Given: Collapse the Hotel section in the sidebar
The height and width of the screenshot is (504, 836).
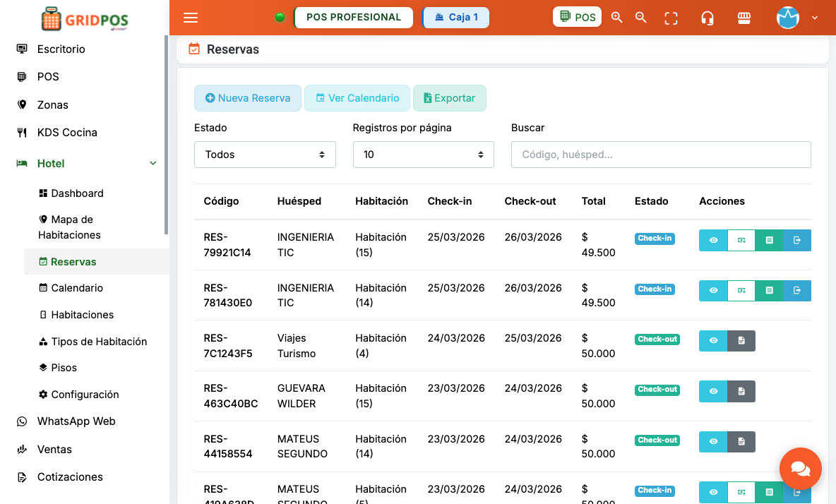Looking at the screenshot, I should [x=153, y=163].
